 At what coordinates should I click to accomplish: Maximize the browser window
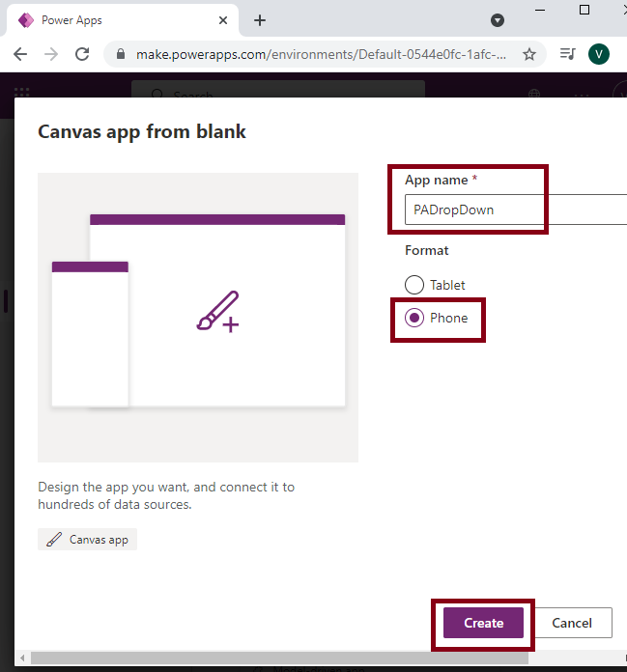point(584,10)
